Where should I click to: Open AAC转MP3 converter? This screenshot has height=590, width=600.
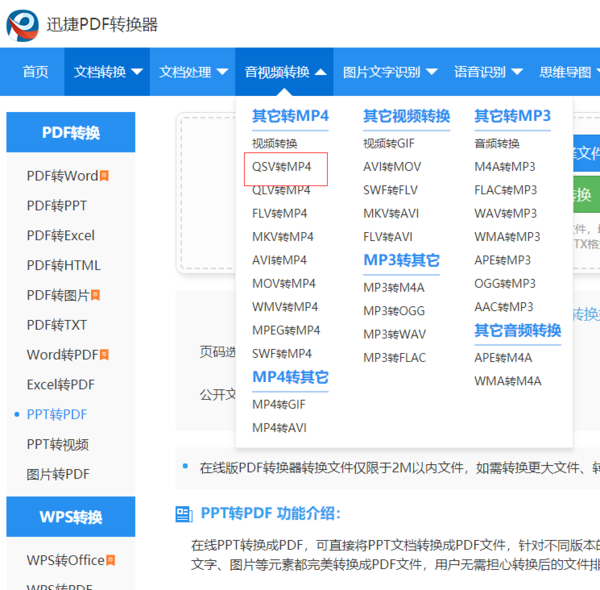tap(504, 307)
